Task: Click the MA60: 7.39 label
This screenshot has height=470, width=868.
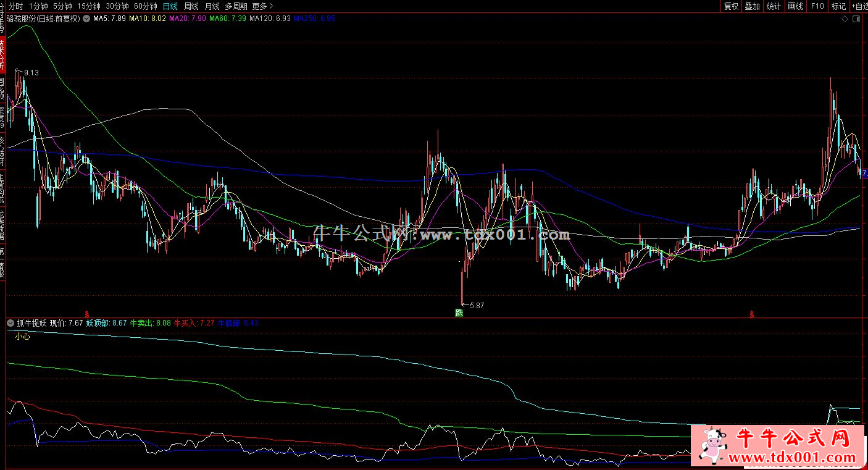Action: pos(228,19)
